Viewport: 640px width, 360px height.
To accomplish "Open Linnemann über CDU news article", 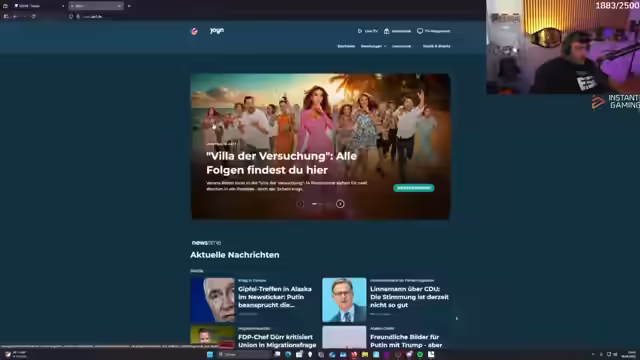I will click(x=409, y=297).
